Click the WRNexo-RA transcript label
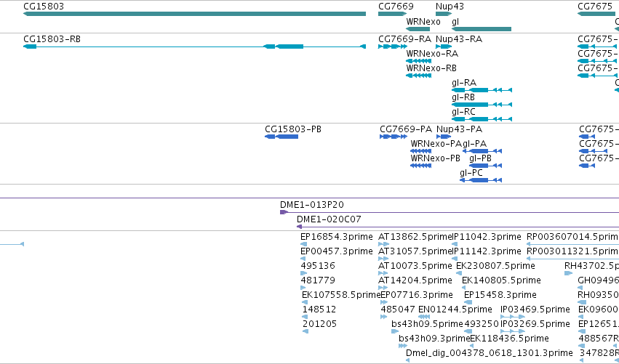Viewport: 619px width, 364px height. pyautogui.click(x=432, y=54)
